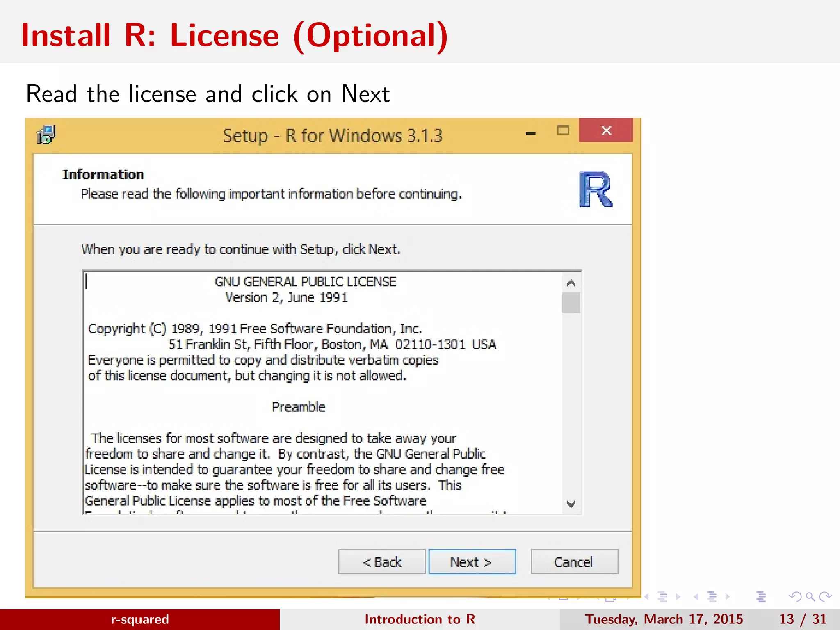The image size is (840, 630).
Task: Close the R Setup window
Action: point(606,130)
